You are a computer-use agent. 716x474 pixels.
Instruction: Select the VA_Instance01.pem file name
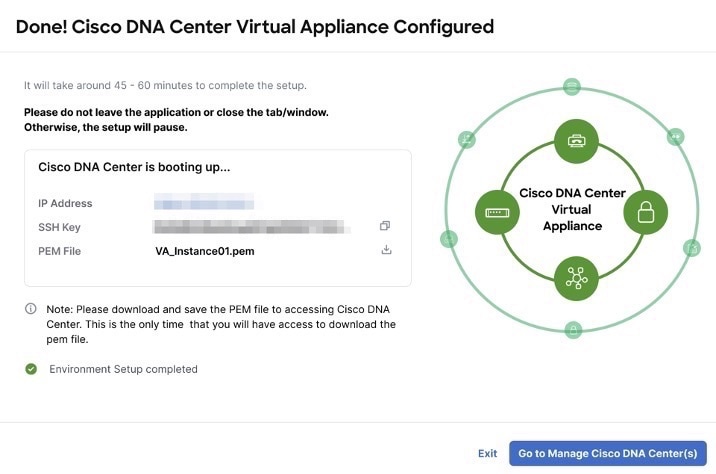tap(205, 251)
